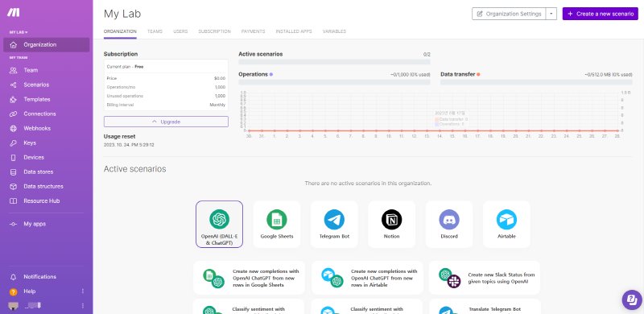Open user profile three-dot menu

click(83, 306)
